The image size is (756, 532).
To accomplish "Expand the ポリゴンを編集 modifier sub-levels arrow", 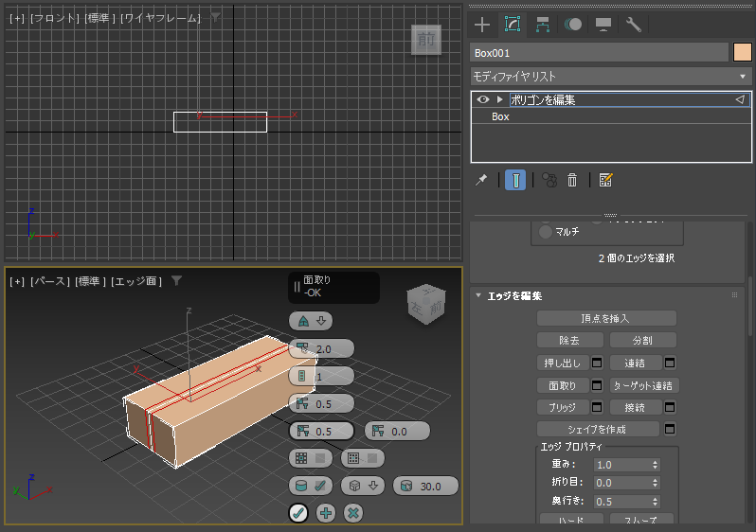I will 500,99.
